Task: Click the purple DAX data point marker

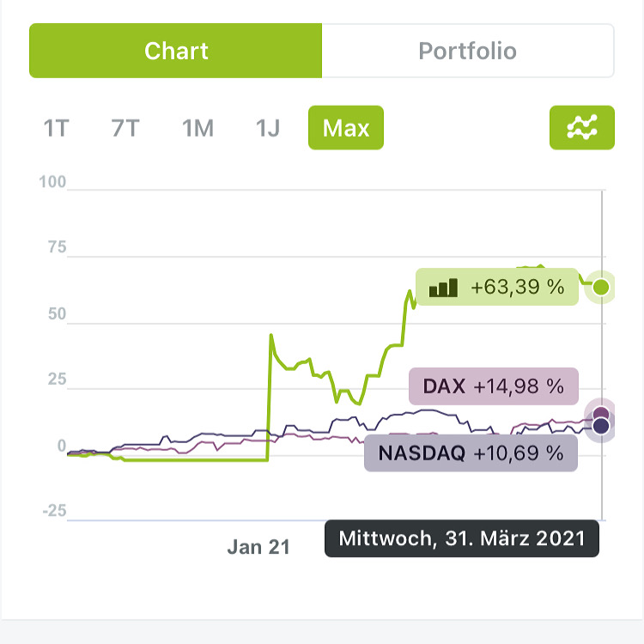Action: [601, 415]
